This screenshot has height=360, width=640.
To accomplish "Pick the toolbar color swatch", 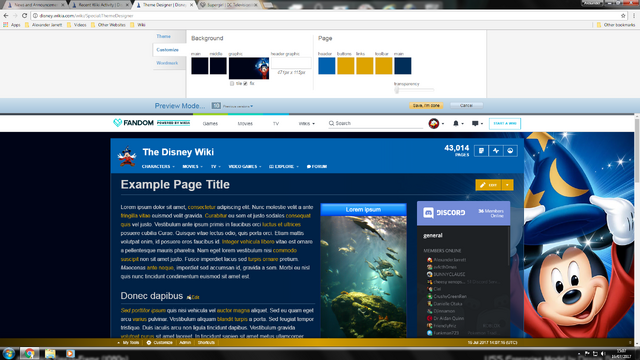I will 384,66.
